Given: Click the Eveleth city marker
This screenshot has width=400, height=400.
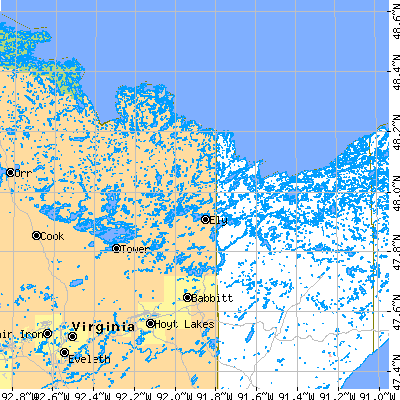Looking at the screenshot, I should point(65,352).
